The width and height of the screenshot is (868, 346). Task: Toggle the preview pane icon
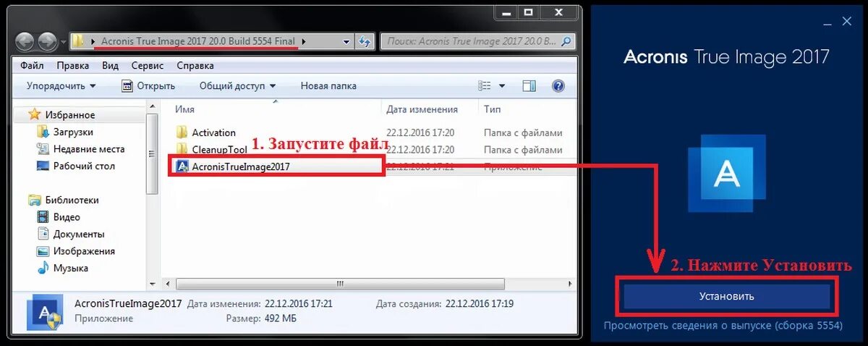coord(529,85)
